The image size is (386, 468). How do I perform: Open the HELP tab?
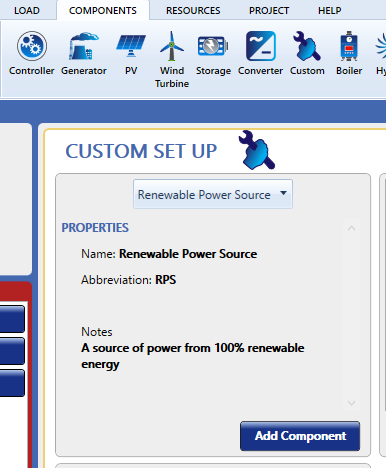(330, 11)
